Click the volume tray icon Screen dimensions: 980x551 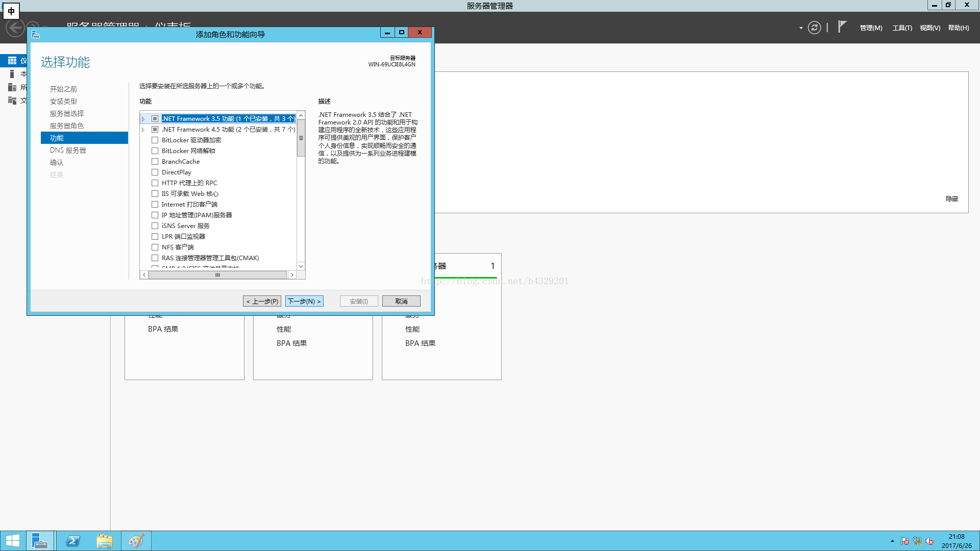(929, 541)
